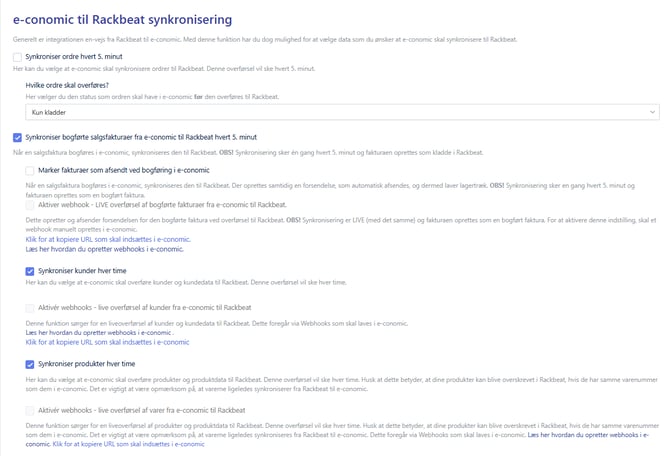The height and width of the screenshot is (456, 670).
Task: Enable "Aktivér webhooks" for products (varer)
Action: click(x=30, y=410)
